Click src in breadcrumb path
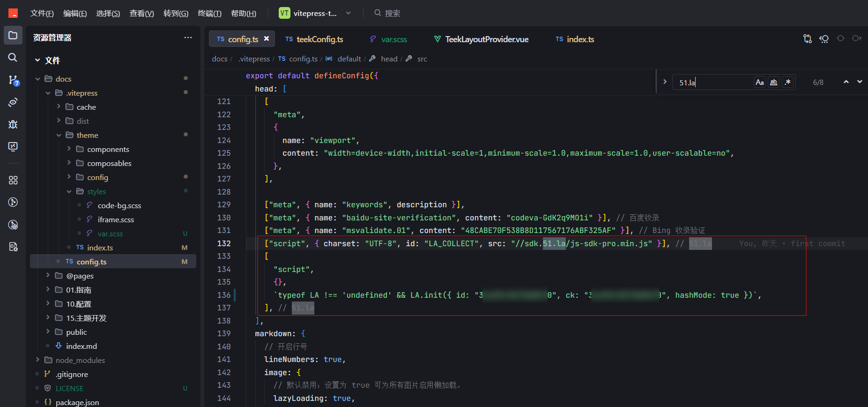 (x=422, y=59)
